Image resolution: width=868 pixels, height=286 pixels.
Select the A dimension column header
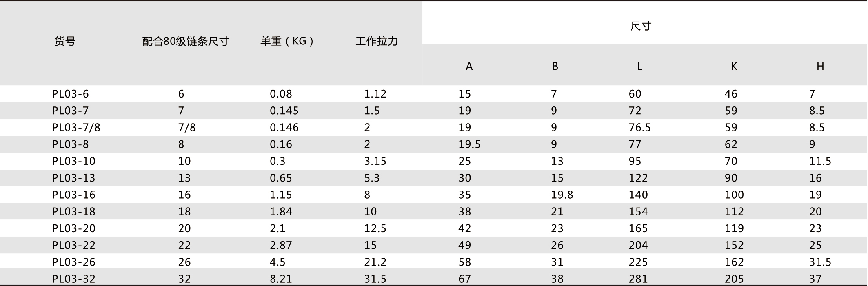[469, 66]
